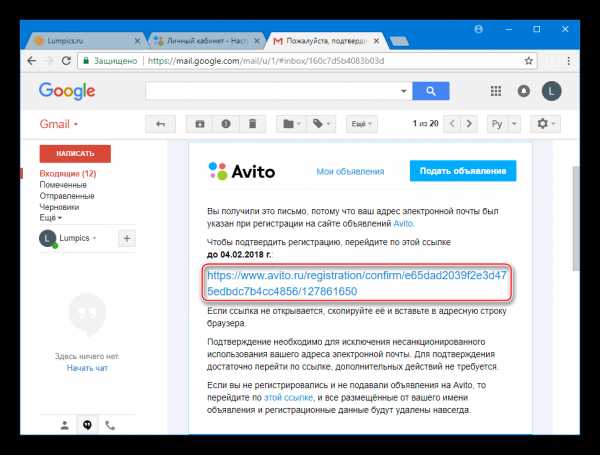This screenshot has width=600, height=455.
Task: Click Начать чат link
Action: tap(87, 368)
